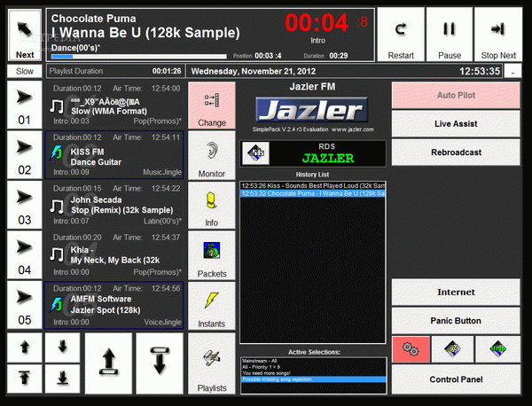532x406 pixels.
Task: Open the Info panel
Action: 212,206
